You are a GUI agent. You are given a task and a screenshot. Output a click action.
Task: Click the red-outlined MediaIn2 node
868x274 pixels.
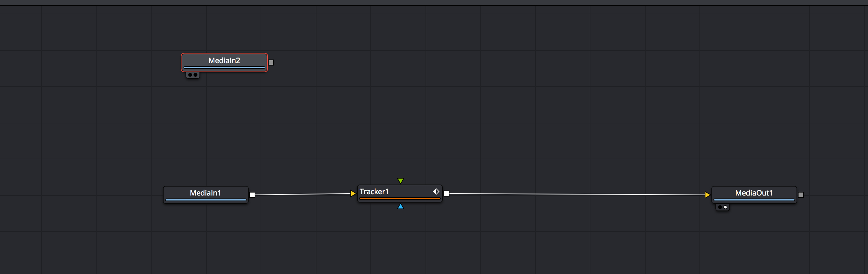pos(224,61)
